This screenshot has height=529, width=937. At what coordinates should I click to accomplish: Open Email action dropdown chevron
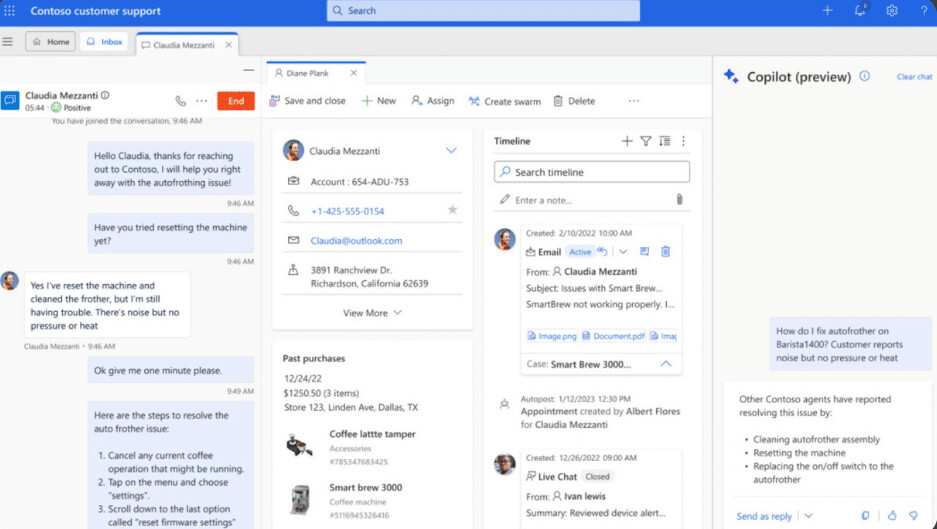(623, 252)
